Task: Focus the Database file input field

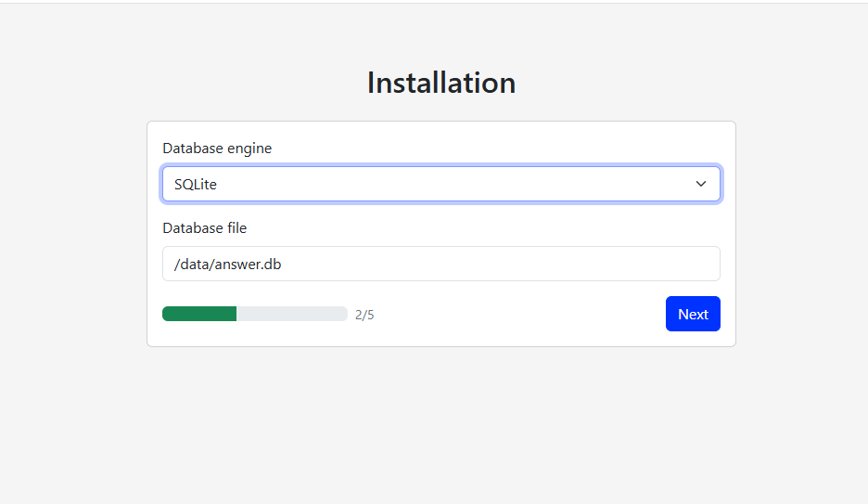Action: (x=441, y=264)
